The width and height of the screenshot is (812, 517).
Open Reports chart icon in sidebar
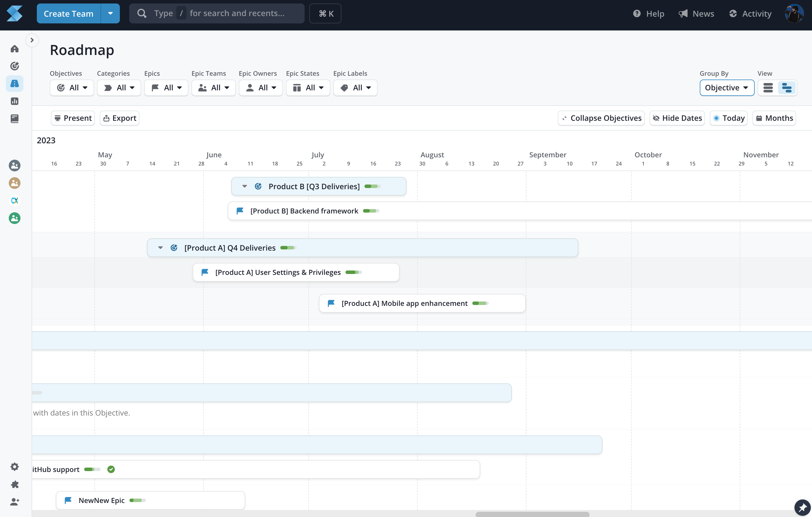(x=15, y=101)
